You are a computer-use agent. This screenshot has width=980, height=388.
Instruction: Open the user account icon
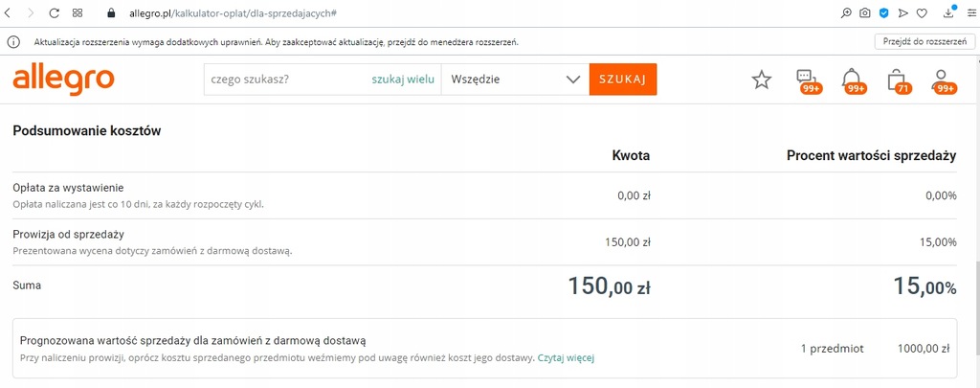click(x=940, y=80)
